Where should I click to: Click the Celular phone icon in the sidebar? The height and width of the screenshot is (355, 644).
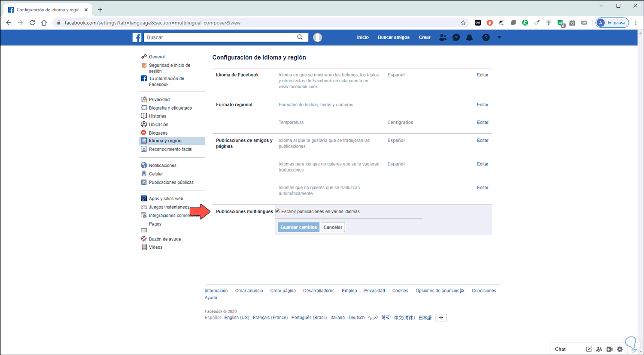[x=144, y=174]
